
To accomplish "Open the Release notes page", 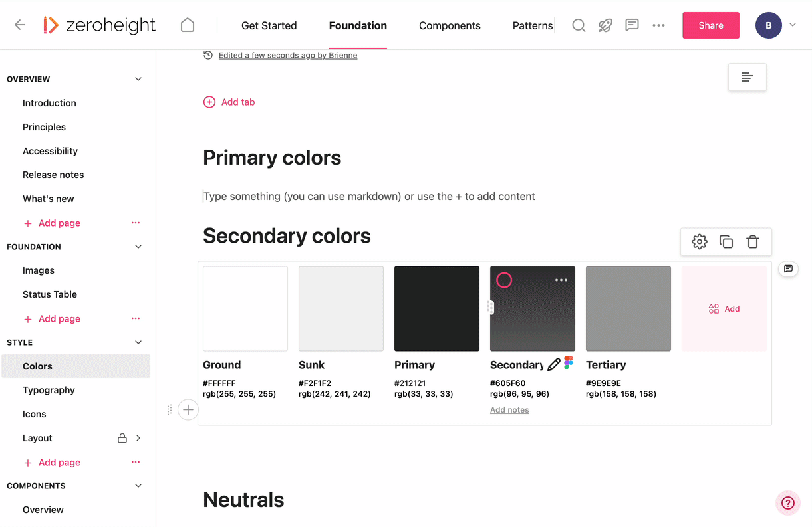I will (x=53, y=175).
